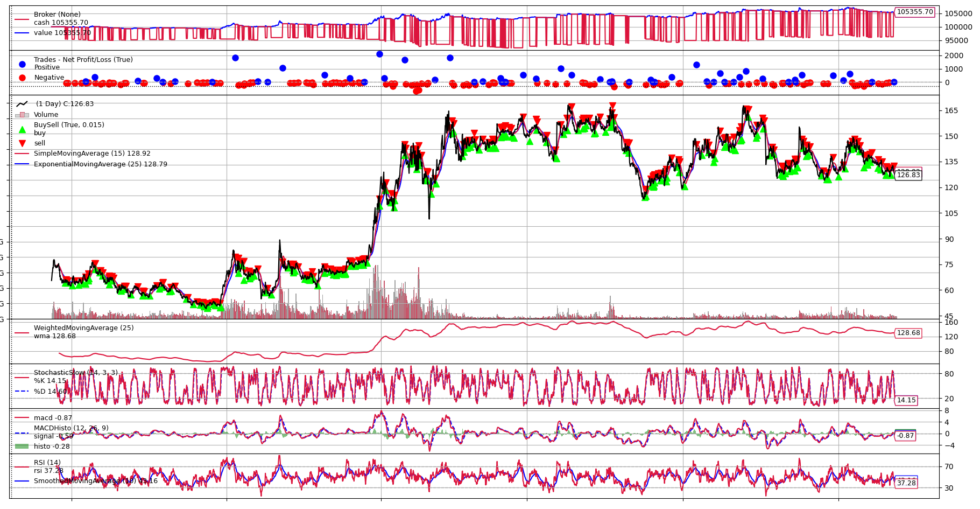Click the "(1 Day) C:126.83" legend entry

point(65,104)
